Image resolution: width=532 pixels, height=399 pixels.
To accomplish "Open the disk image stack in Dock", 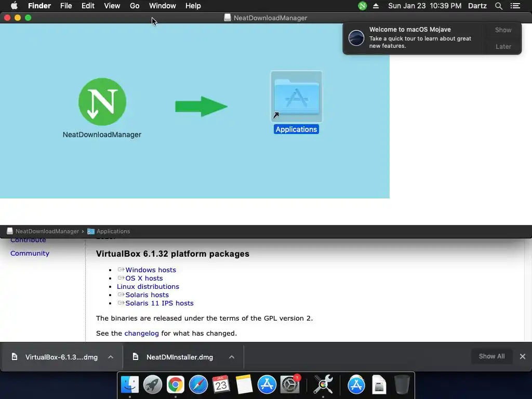I will (379, 384).
